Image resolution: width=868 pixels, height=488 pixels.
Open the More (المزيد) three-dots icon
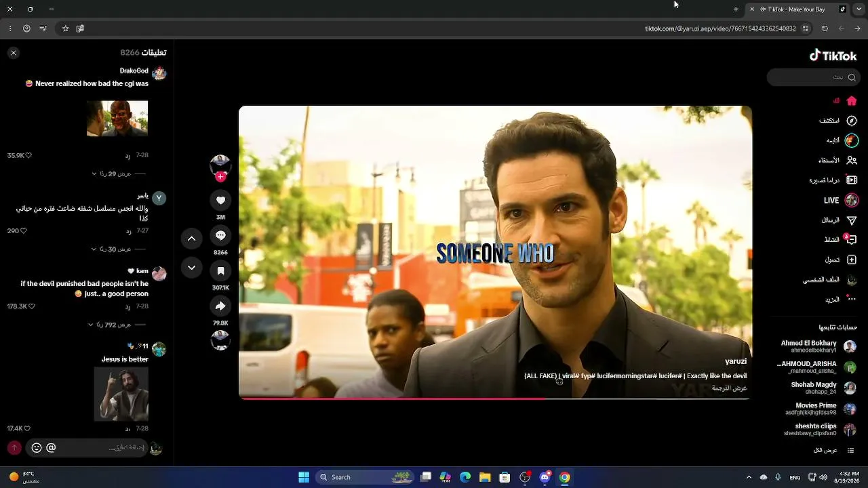[x=852, y=299]
